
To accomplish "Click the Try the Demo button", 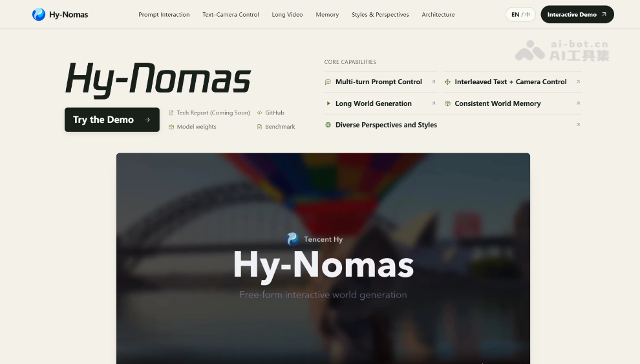I will [112, 120].
